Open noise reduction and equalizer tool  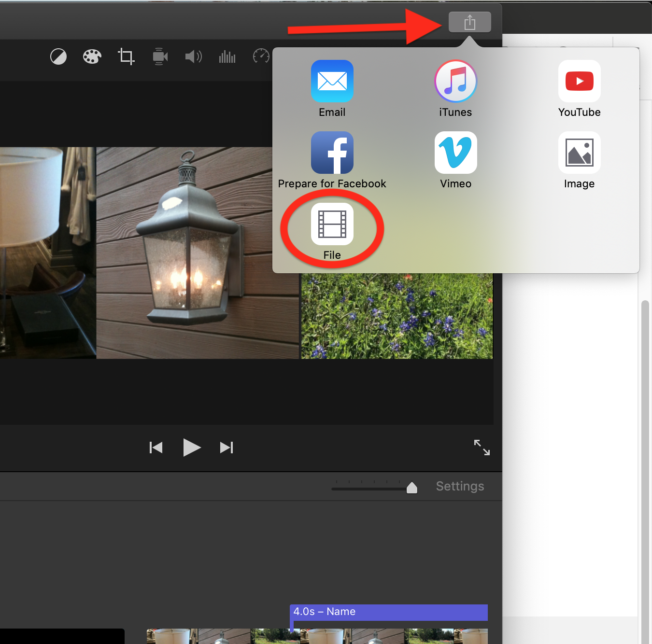(227, 57)
